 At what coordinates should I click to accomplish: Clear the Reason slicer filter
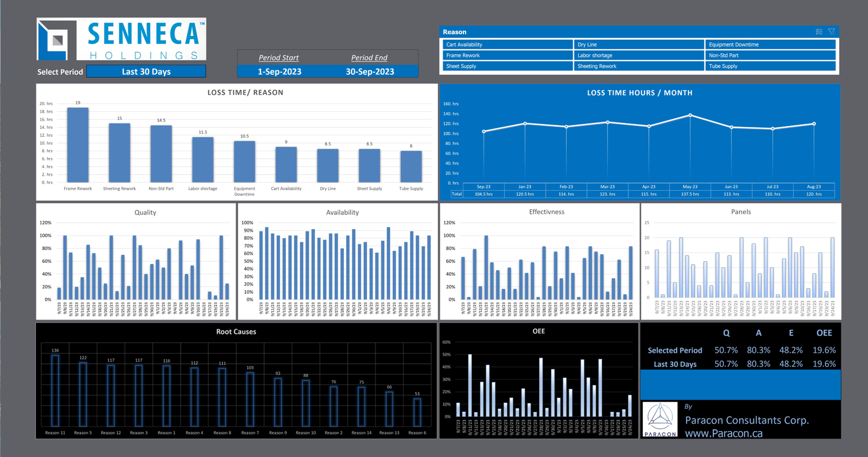(831, 32)
